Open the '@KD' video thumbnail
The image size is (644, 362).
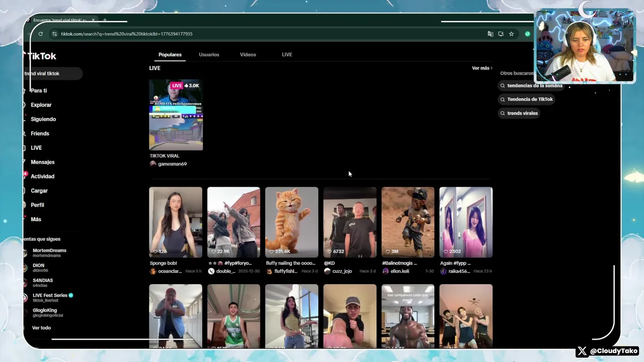pos(350,222)
